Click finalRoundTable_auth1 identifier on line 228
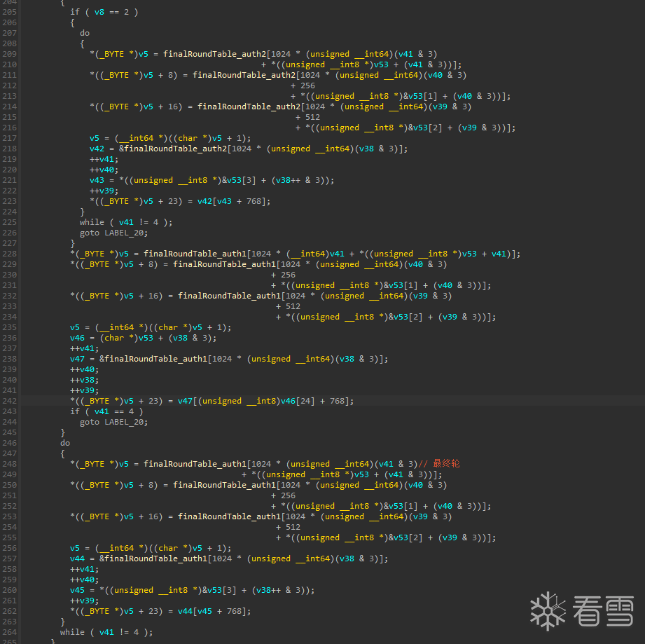Screen dimensions: 645x644 (195, 254)
